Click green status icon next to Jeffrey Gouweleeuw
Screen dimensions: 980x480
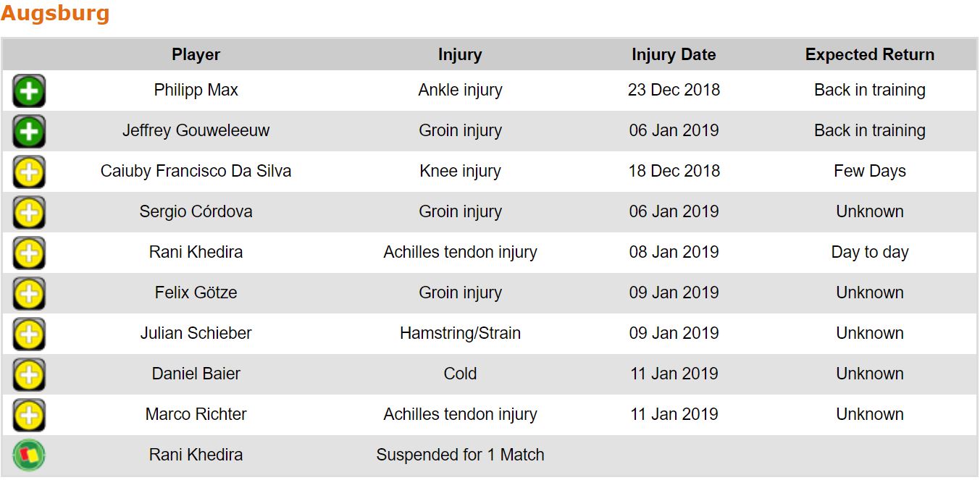tap(29, 132)
